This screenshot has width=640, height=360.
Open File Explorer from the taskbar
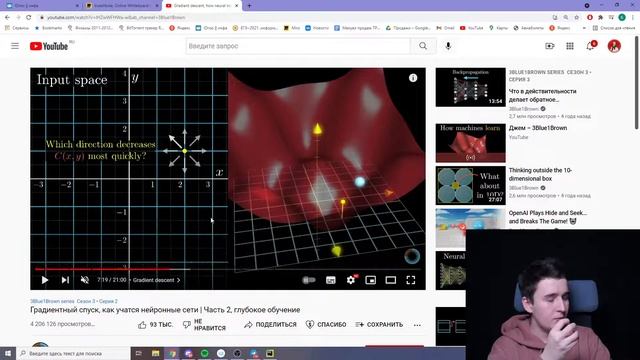tap(156, 353)
